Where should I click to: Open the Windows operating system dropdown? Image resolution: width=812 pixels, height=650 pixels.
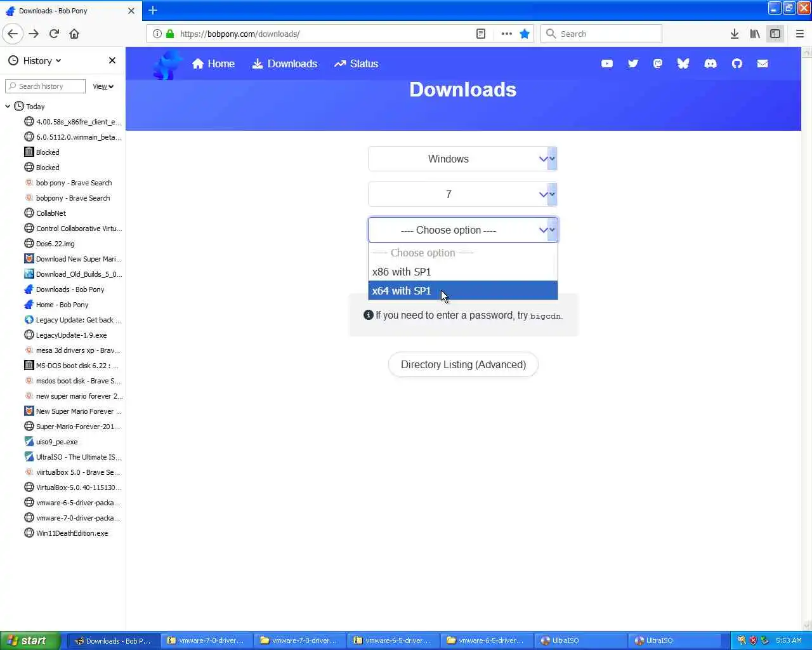(x=462, y=159)
